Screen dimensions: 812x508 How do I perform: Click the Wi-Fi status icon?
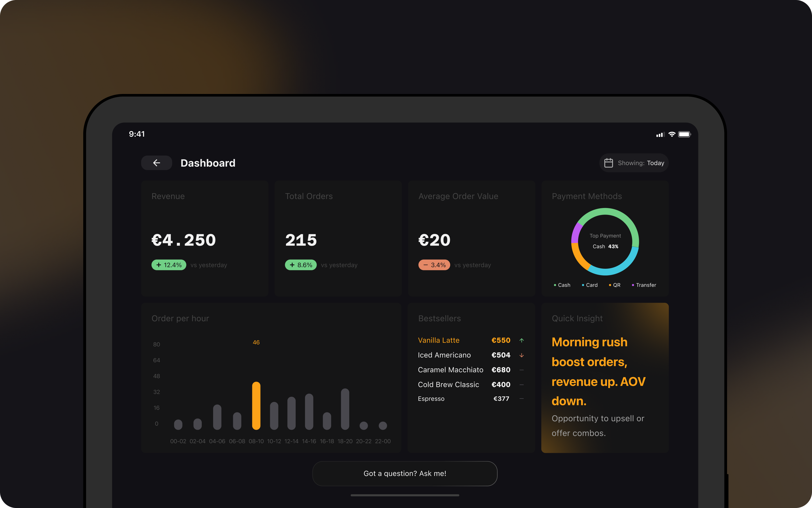point(672,134)
